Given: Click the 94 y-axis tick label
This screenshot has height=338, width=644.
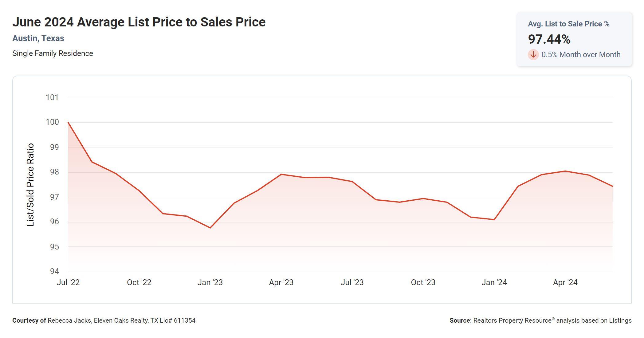Looking at the screenshot, I should point(54,271).
